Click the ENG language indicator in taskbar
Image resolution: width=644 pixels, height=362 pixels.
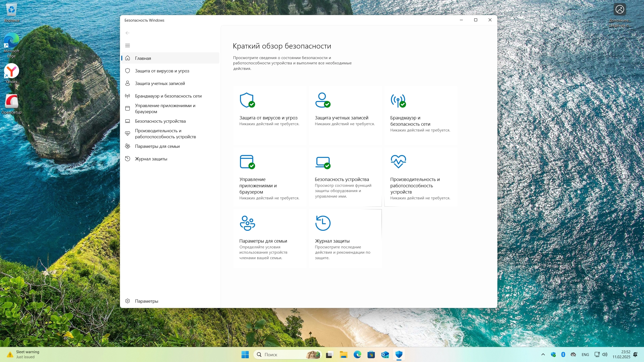click(x=585, y=354)
